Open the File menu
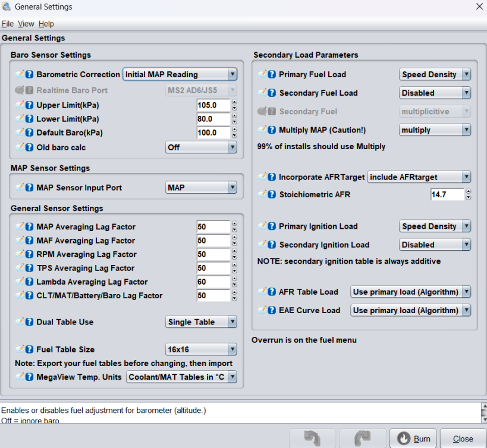Viewport: 487px width, 448px height. [x=7, y=24]
